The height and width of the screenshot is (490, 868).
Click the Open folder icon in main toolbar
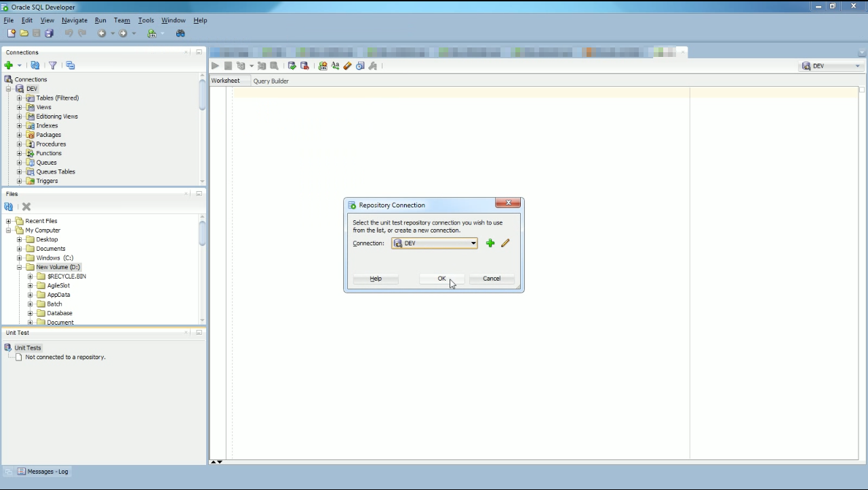24,33
